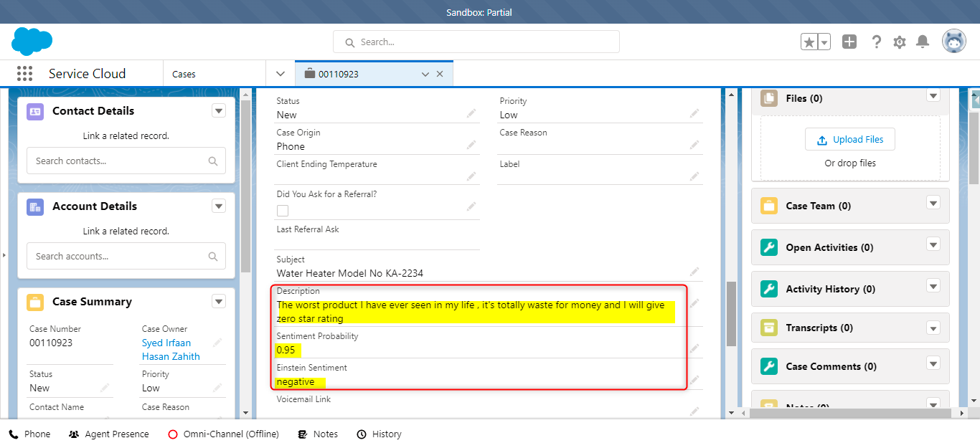Viewport: 980px width, 448px height.
Task: Open the Cases navigation dropdown chevron
Action: [x=281, y=74]
